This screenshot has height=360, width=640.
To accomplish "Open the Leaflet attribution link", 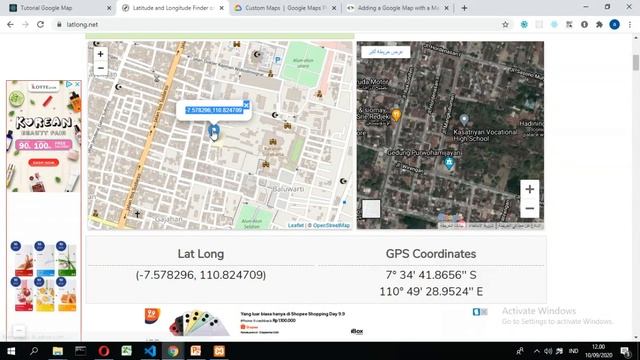I will [296, 225].
